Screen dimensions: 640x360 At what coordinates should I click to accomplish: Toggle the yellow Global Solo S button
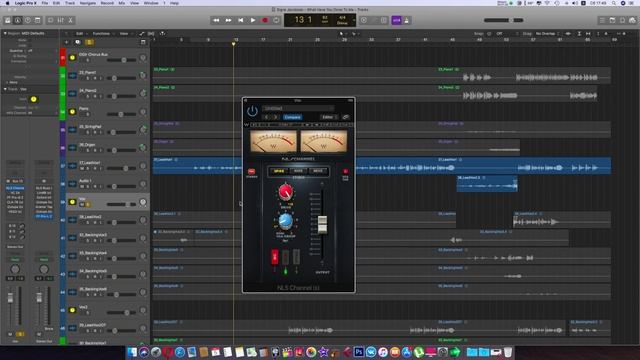click(89, 42)
